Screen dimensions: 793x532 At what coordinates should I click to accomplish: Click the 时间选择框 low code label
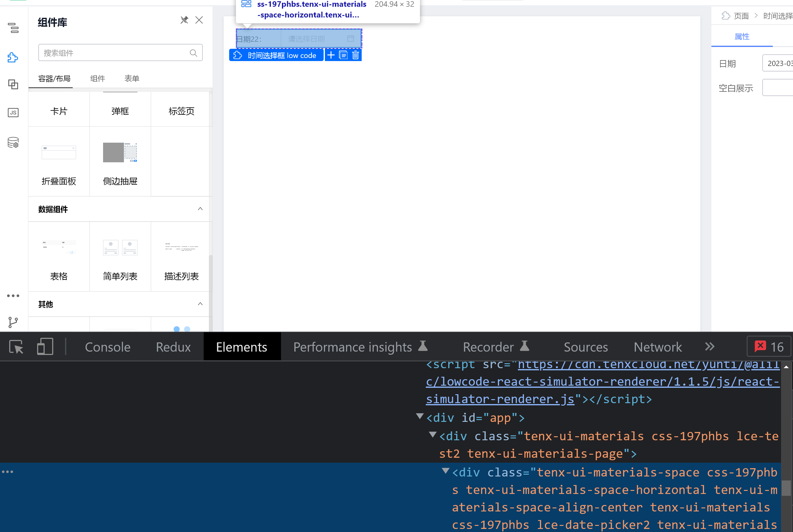pos(276,55)
